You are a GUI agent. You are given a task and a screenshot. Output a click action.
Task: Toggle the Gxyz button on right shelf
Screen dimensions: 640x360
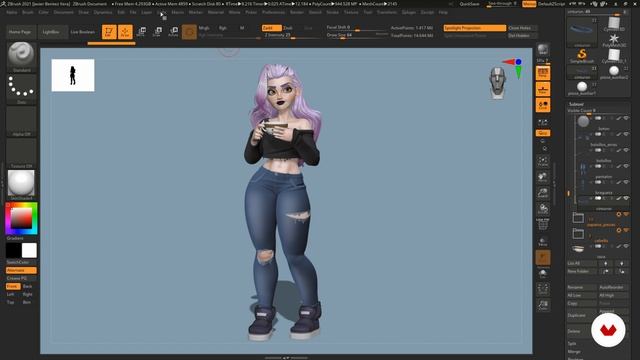[x=542, y=133]
